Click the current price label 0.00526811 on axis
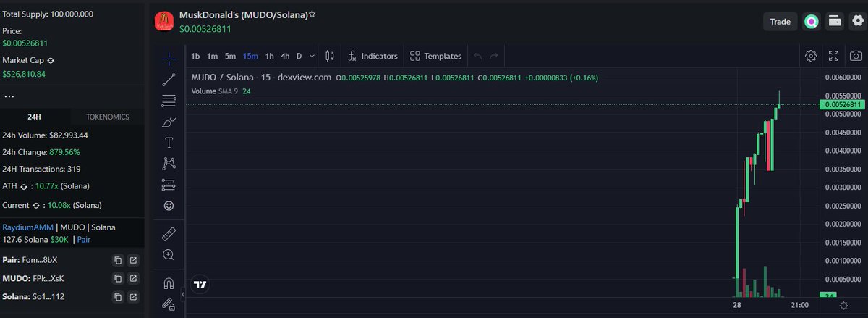Viewport: 868px width, 318px height. pos(843,105)
